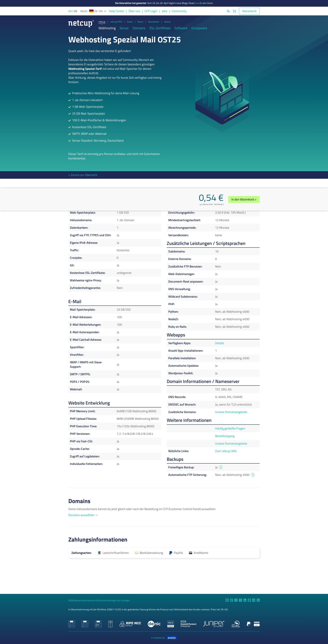Click the RIPE NCC Member logo
This screenshot has height=644, width=328.
[130, 624]
